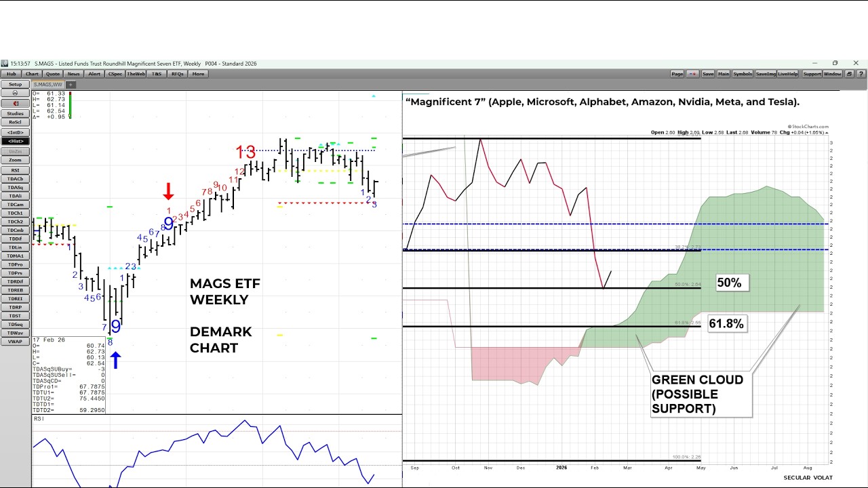Click the Save button
Screen dimensions: 868x488
click(x=708, y=74)
